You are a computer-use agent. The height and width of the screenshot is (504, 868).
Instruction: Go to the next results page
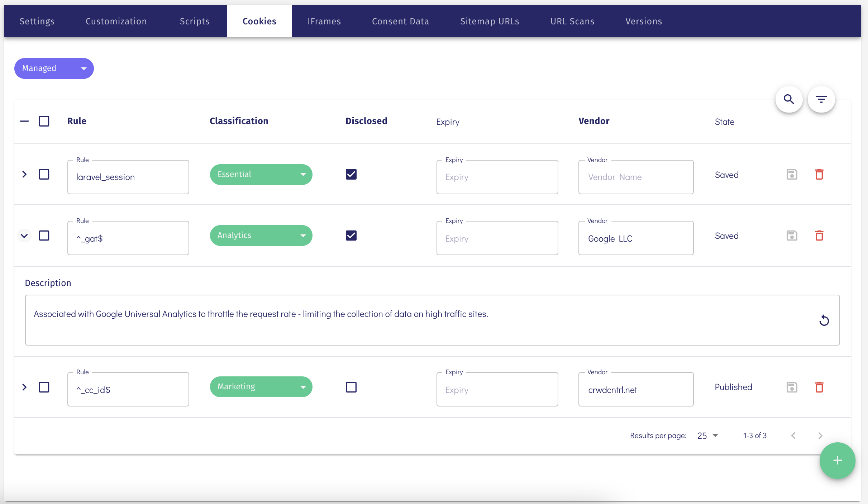pyautogui.click(x=820, y=436)
